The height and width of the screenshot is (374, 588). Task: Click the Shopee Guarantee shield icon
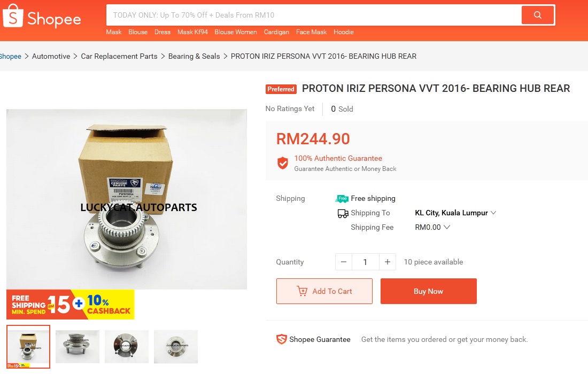click(282, 339)
